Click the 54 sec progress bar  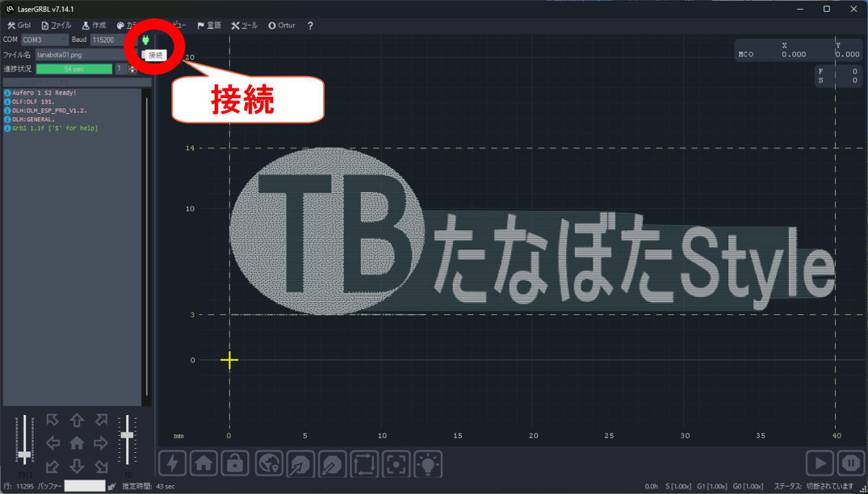[74, 69]
